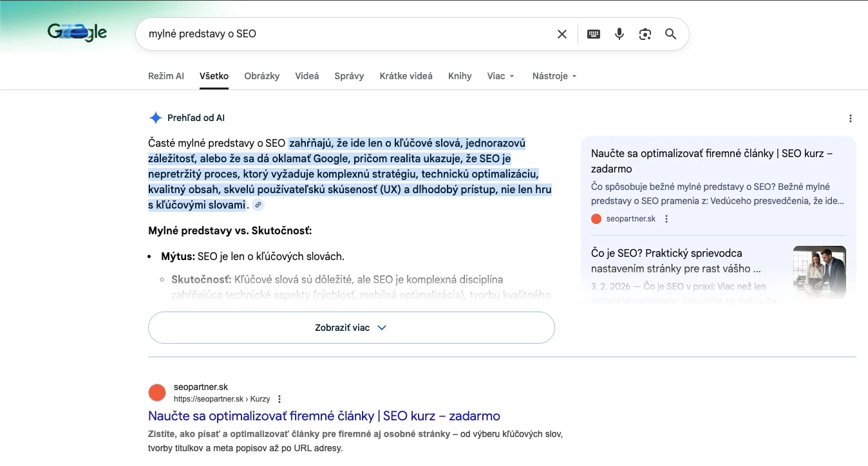
Task: Open AI overview three-dot options menu
Action: pyautogui.click(x=851, y=118)
